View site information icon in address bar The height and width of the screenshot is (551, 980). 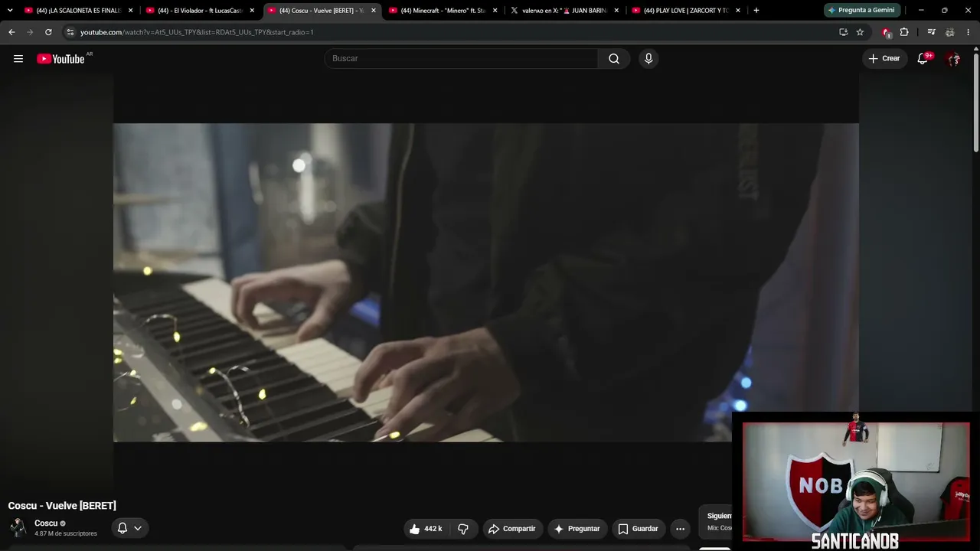pos(70,32)
